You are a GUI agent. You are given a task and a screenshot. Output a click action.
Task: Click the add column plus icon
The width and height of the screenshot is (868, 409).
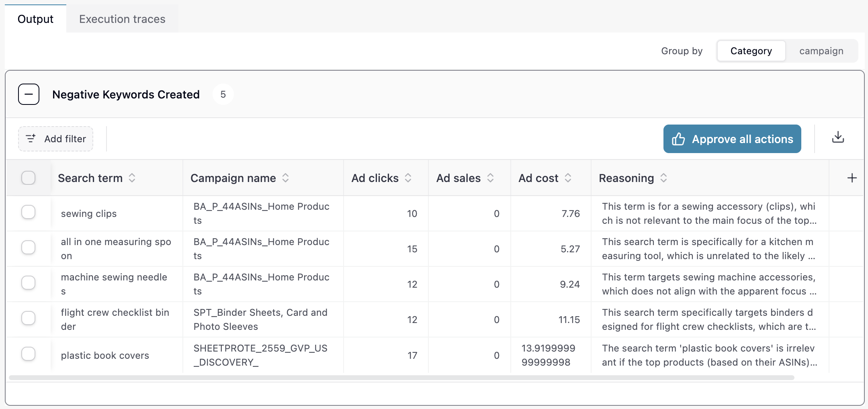pos(852,178)
